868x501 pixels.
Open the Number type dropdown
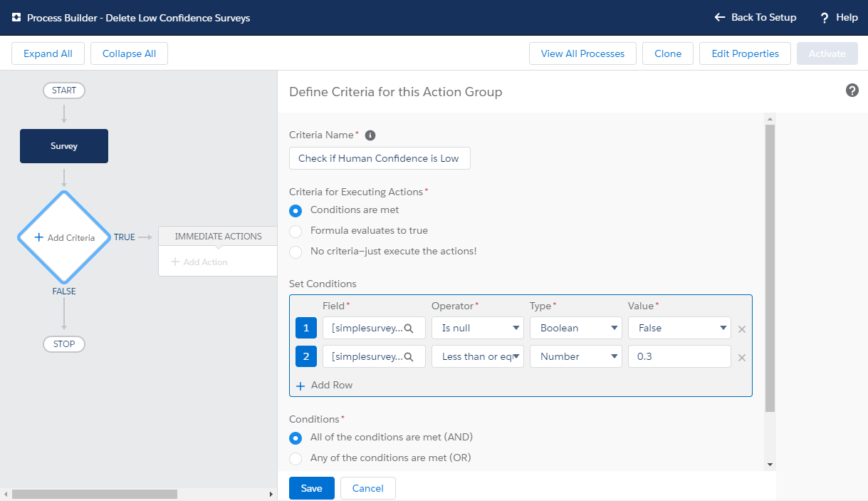click(576, 356)
